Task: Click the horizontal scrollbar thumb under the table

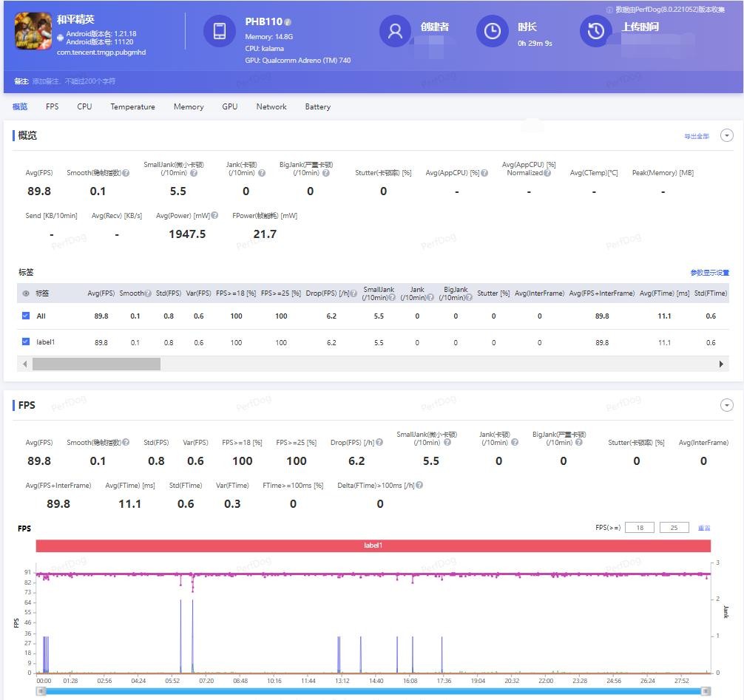Action: tap(96, 364)
